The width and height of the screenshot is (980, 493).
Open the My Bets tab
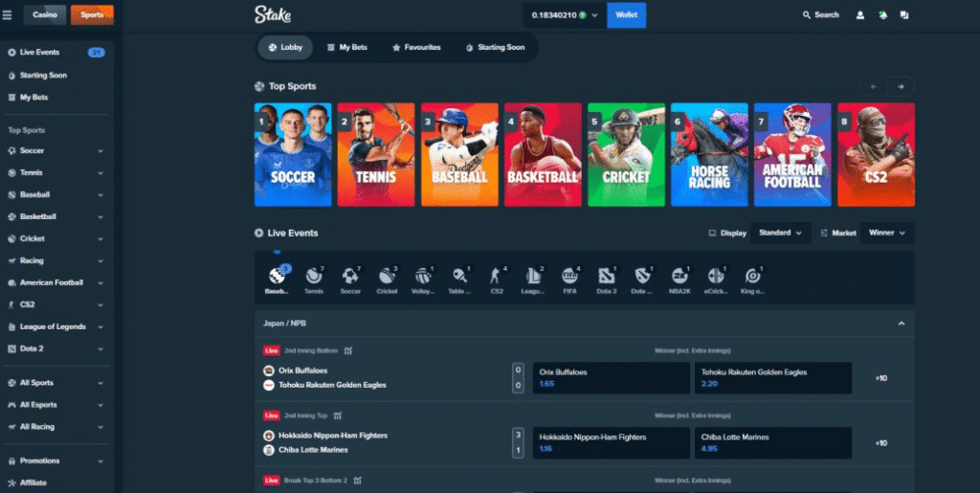(x=345, y=47)
